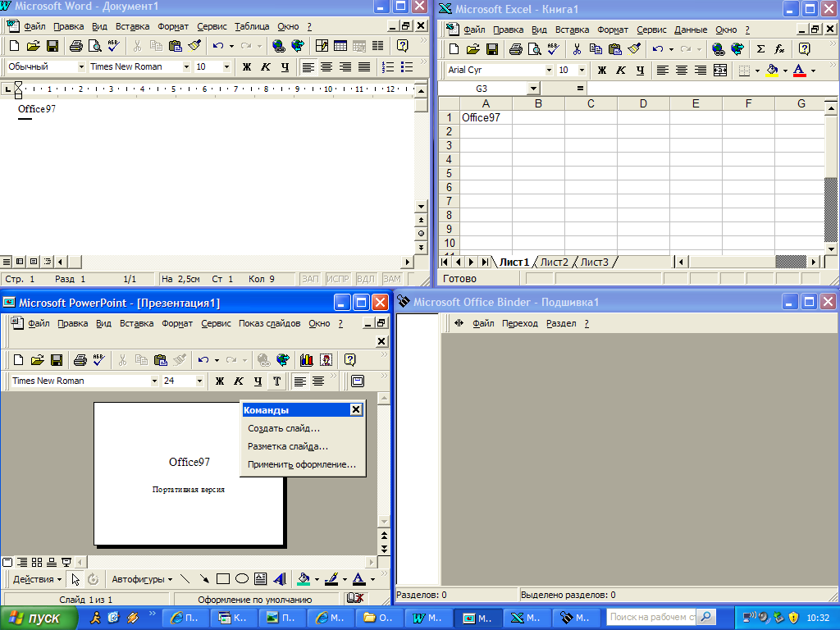Click Создать слайд... in Команды panel

[x=284, y=428]
